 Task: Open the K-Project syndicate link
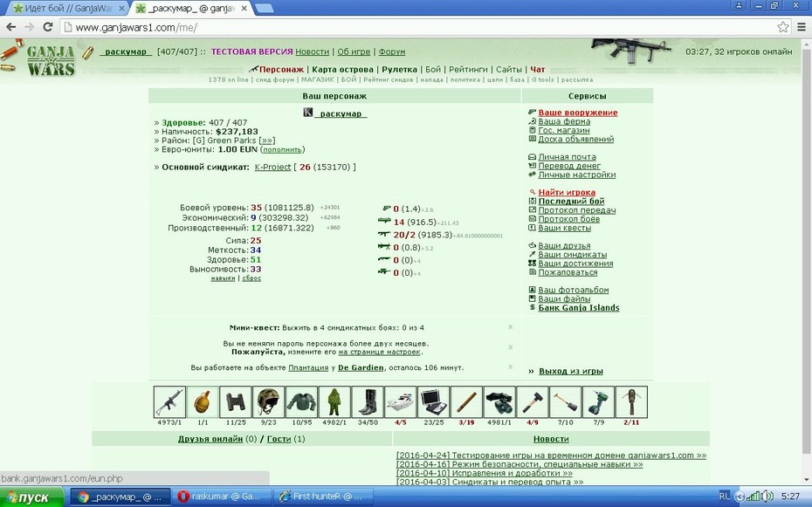[272, 167]
